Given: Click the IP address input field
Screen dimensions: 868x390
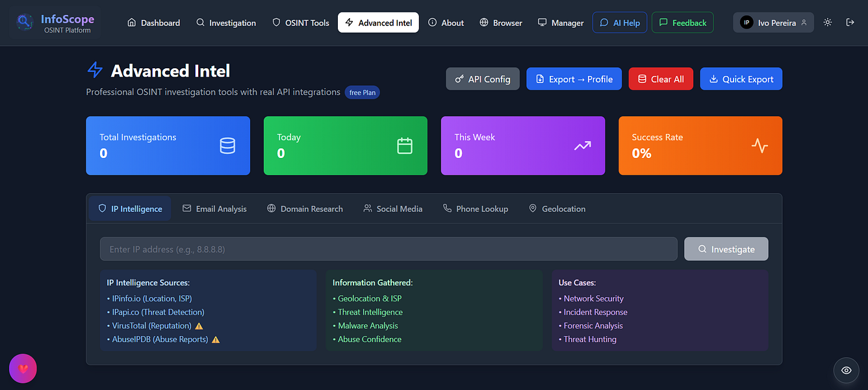Looking at the screenshot, I should pyautogui.click(x=389, y=248).
